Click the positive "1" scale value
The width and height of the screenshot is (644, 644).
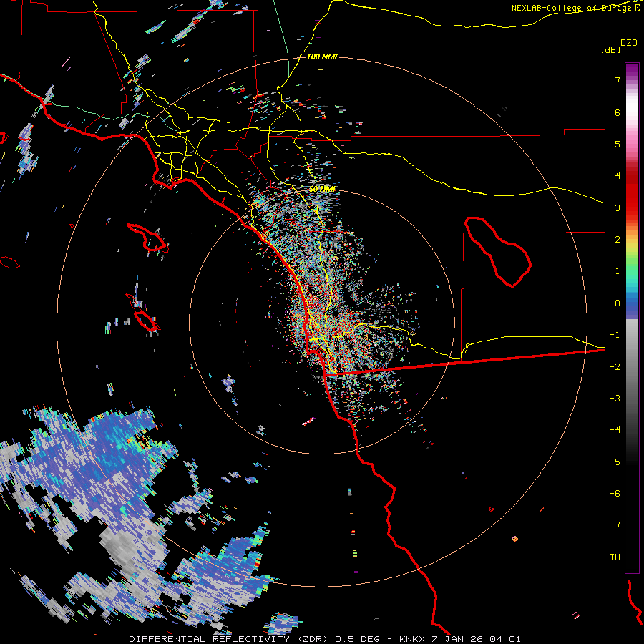tap(618, 271)
